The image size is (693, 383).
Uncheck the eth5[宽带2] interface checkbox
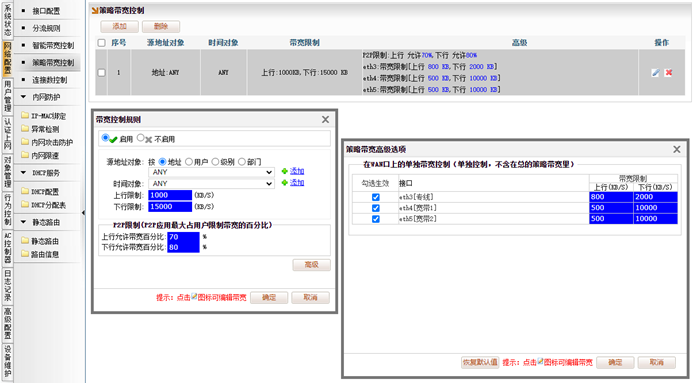point(376,219)
